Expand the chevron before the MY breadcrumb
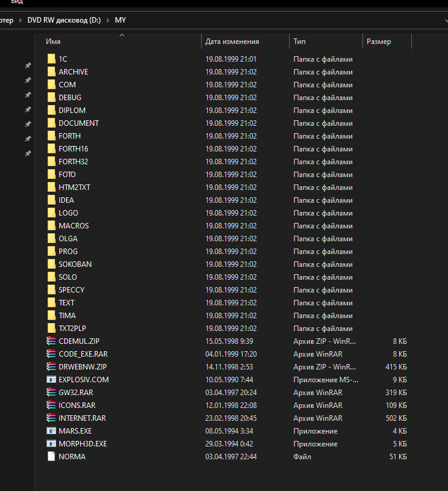Viewport: 448px width, 491px height. 108,20
